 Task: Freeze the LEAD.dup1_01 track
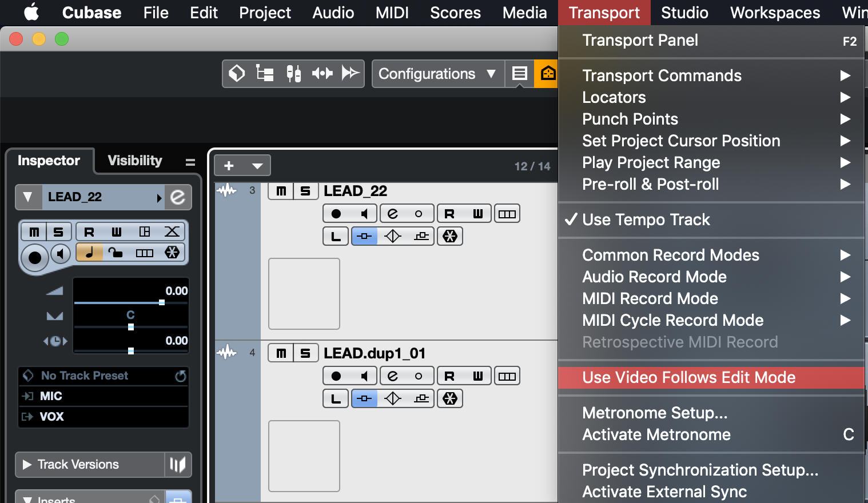(450, 398)
